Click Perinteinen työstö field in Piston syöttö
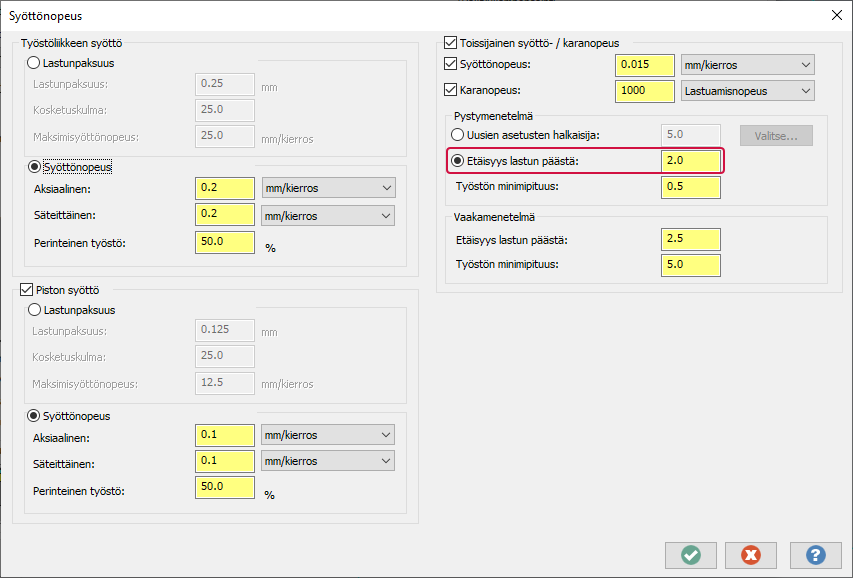The width and height of the screenshot is (853, 578). 225,488
